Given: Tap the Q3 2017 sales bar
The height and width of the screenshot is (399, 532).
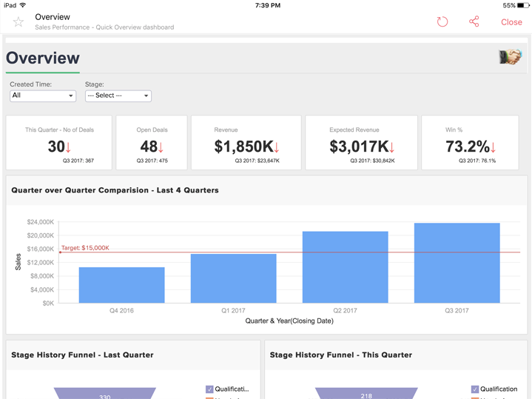Looking at the screenshot, I should (457, 263).
